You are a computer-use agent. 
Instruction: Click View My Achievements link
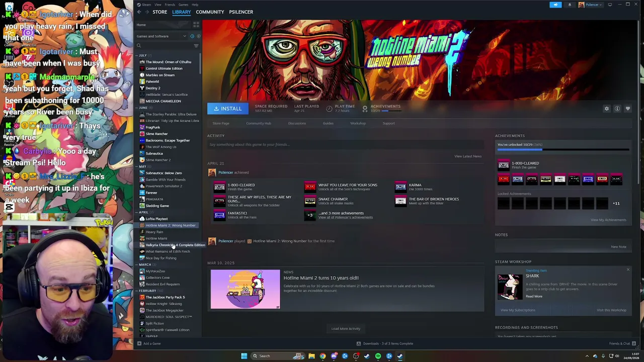(x=608, y=220)
